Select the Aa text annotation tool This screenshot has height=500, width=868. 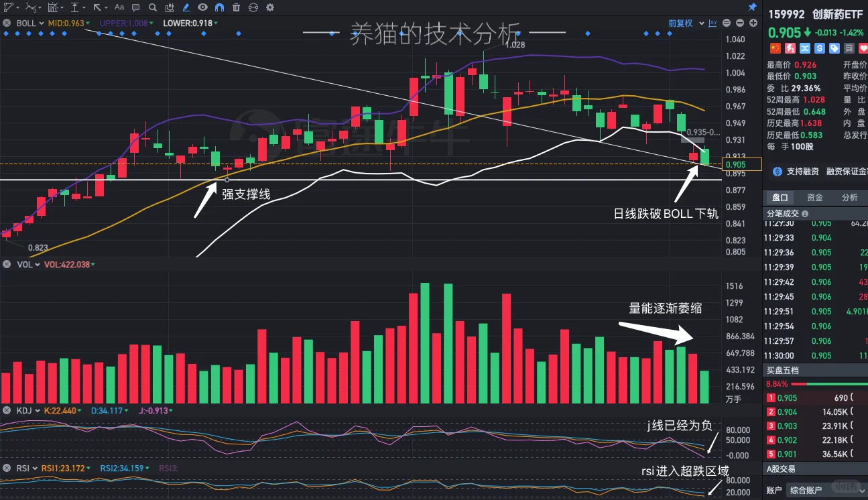point(119,7)
